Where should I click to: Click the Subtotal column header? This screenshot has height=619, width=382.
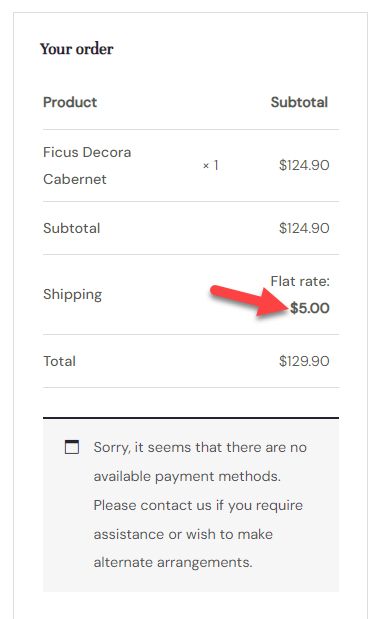tap(299, 102)
